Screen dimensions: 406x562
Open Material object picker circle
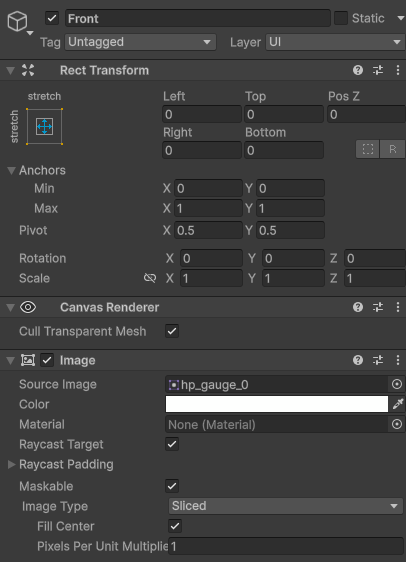(397, 424)
